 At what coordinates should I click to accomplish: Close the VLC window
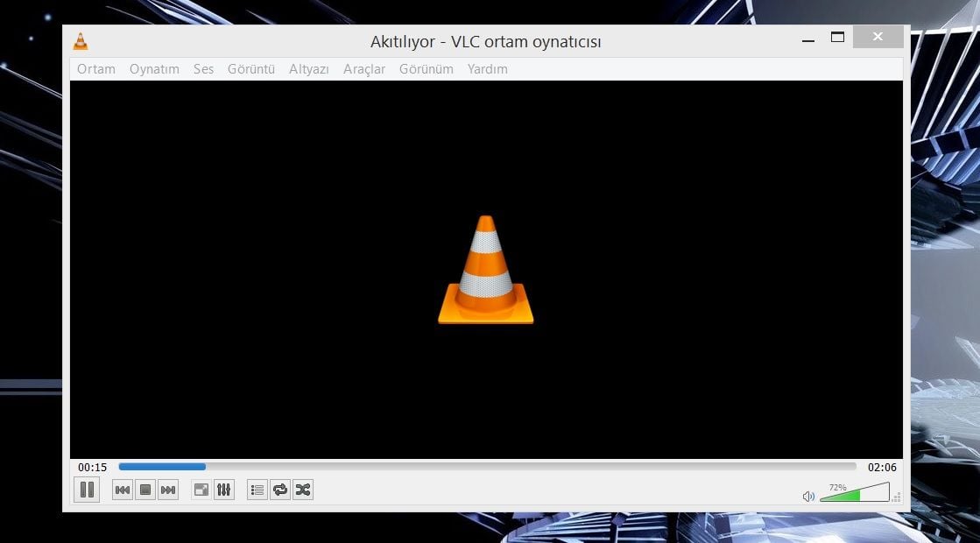click(878, 37)
